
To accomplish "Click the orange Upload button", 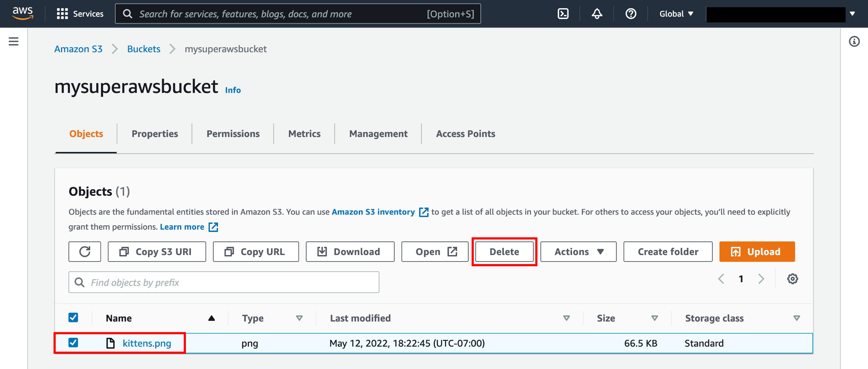I will pos(757,251).
